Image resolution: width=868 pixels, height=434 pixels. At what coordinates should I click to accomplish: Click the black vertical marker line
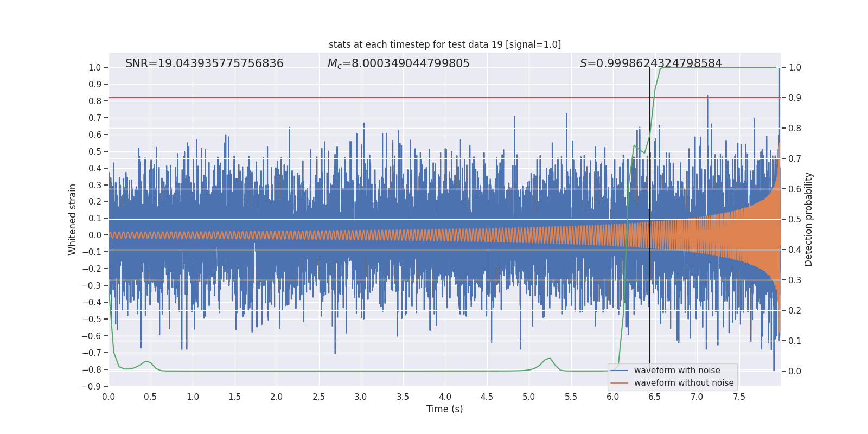pyautogui.click(x=650, y=217)
